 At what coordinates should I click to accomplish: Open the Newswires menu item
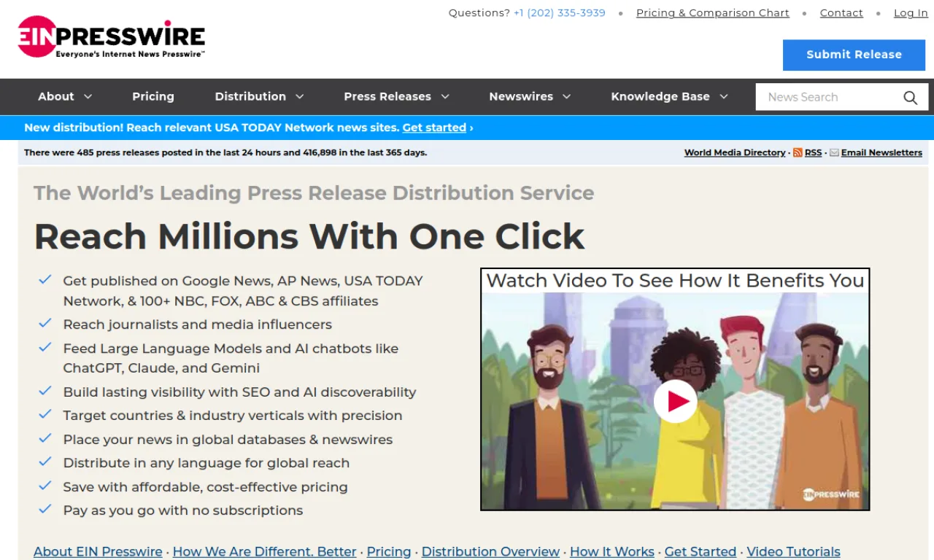click(521, 96)
